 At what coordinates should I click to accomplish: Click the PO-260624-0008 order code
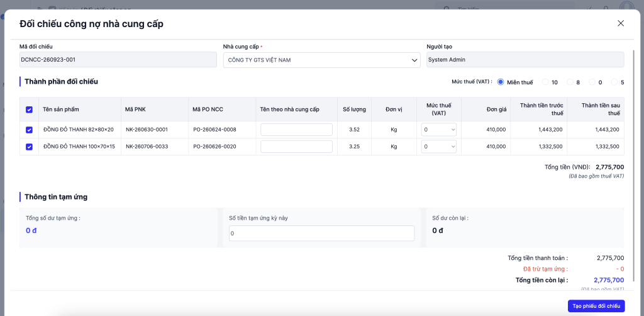215,130
